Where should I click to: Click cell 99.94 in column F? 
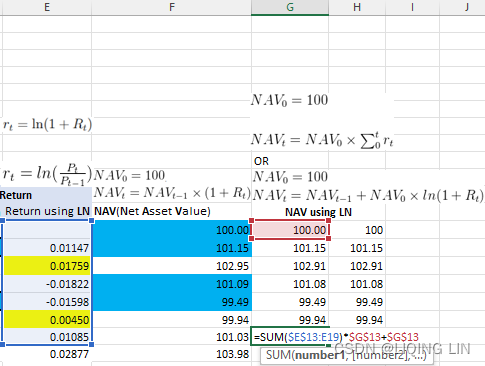[x=172, y=320]
